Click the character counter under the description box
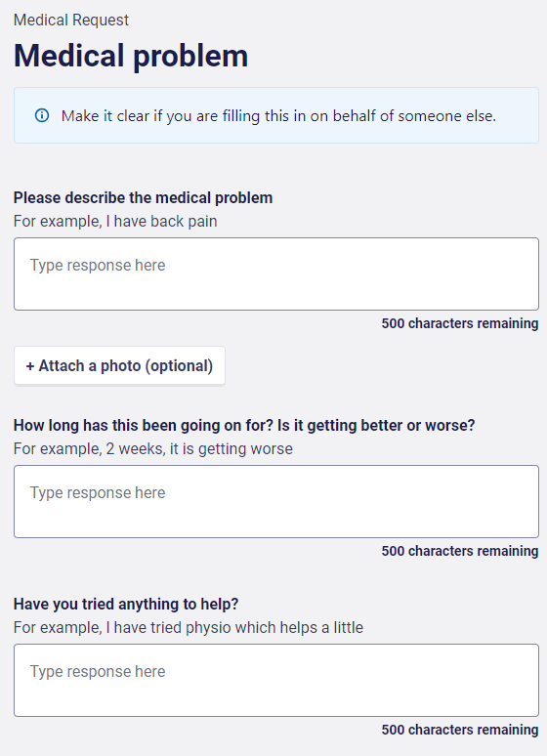Image resolution: width=547 pixels, height=756 pixels. click(460, 323)
